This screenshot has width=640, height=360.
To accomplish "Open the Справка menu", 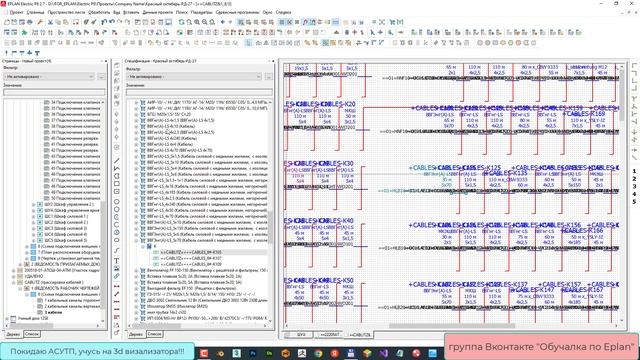I will (283, 12).
